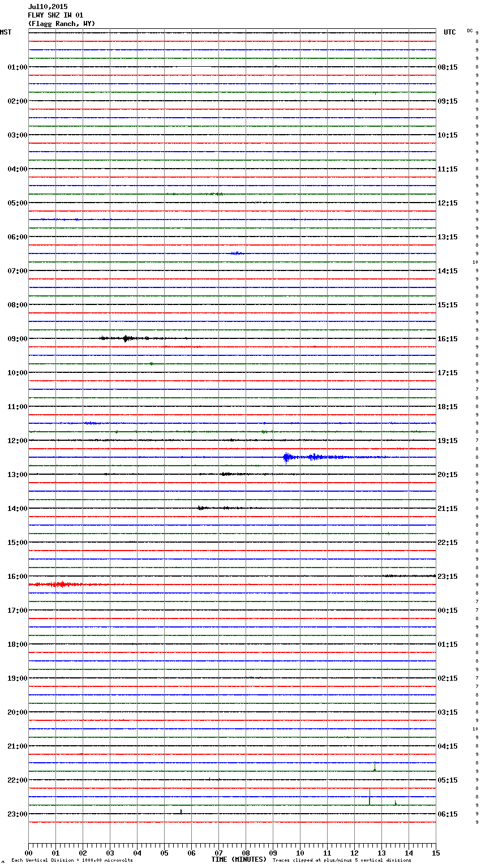Viewport: 481px width, 868px height.
Task: Click the 23:00 MST row label
Action: point(18,814)
